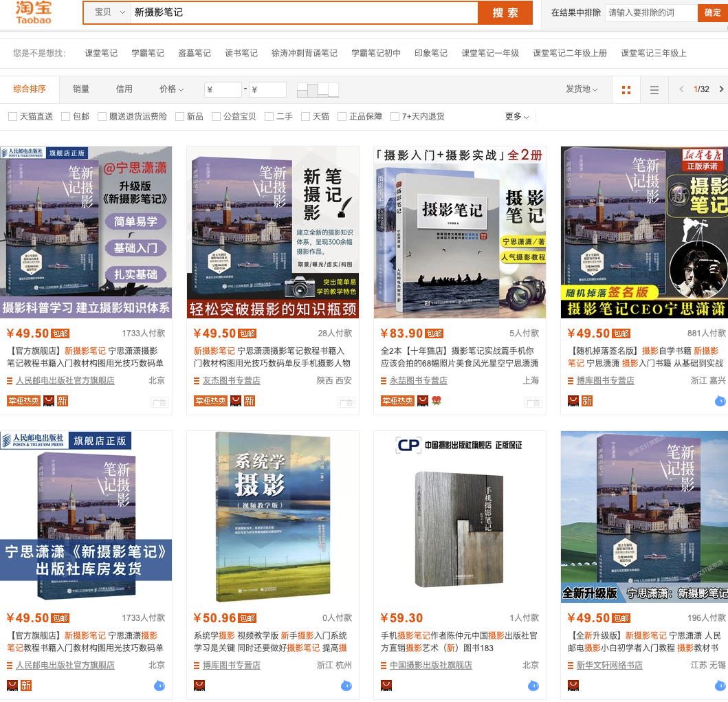Expand 更多 filter options

[517, 116]
